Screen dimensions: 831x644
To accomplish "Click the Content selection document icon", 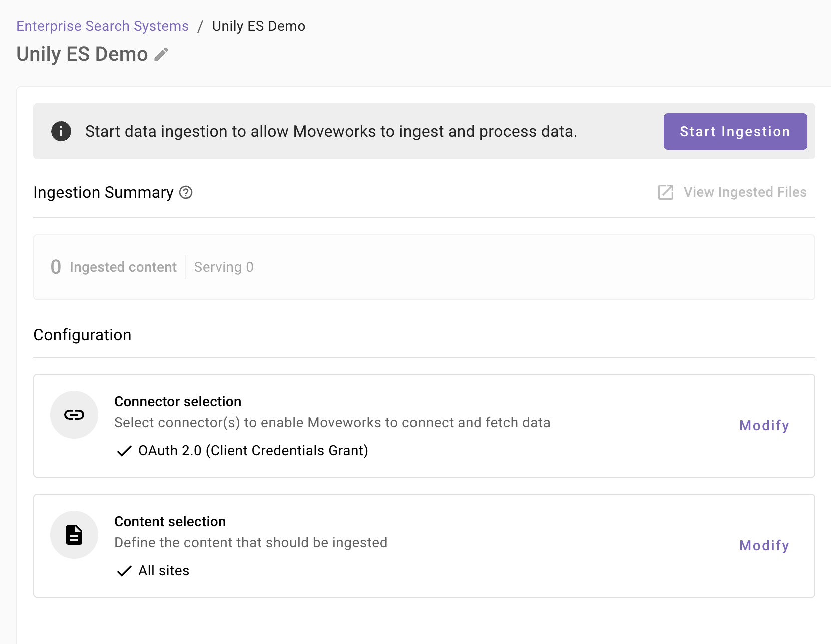I will click(x=74, y=535).
